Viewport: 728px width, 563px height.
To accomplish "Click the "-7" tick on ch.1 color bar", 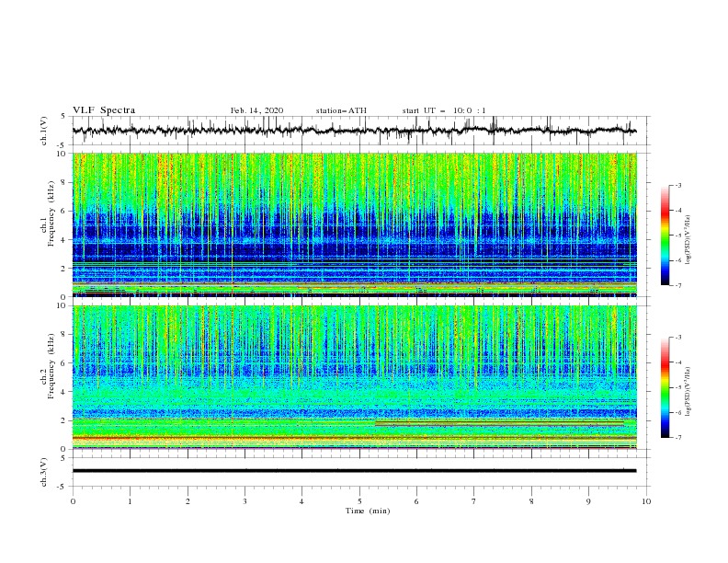I will pos(677,285).
